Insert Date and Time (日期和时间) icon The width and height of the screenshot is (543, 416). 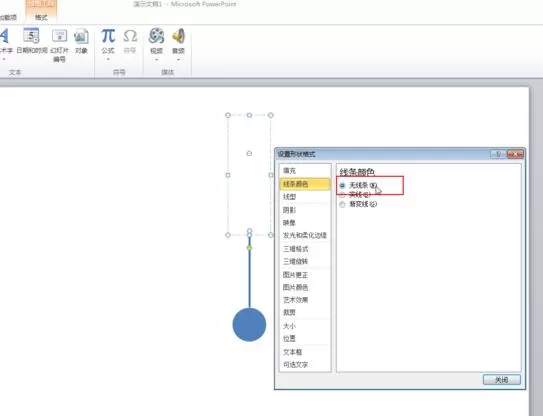[32, 36]
